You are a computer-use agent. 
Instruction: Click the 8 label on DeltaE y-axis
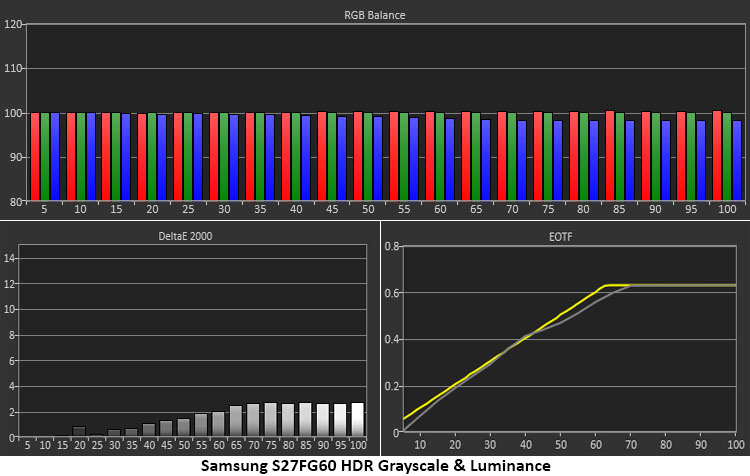12,335
